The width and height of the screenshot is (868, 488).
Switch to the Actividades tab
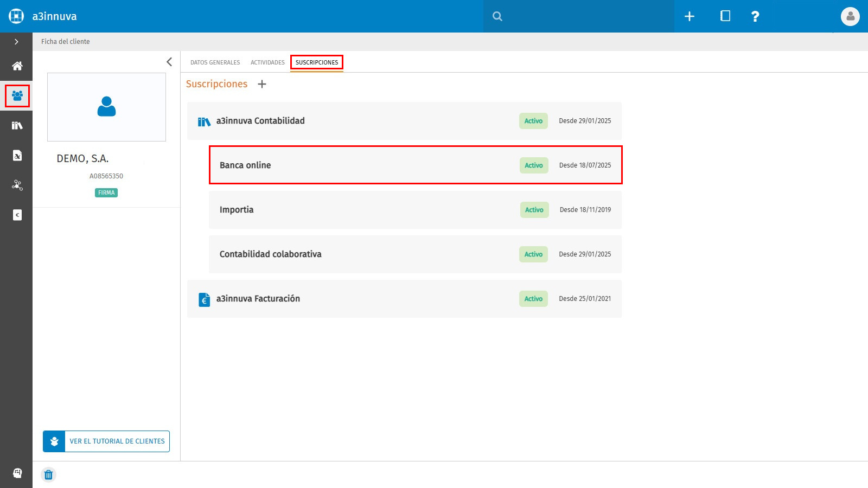point(267,62)
